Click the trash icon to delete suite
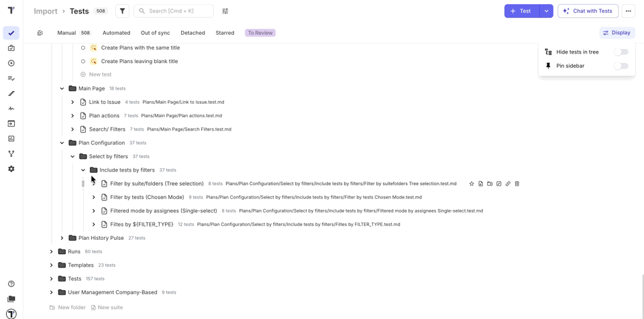Screen dimensions: 644x319 point(517,184)
